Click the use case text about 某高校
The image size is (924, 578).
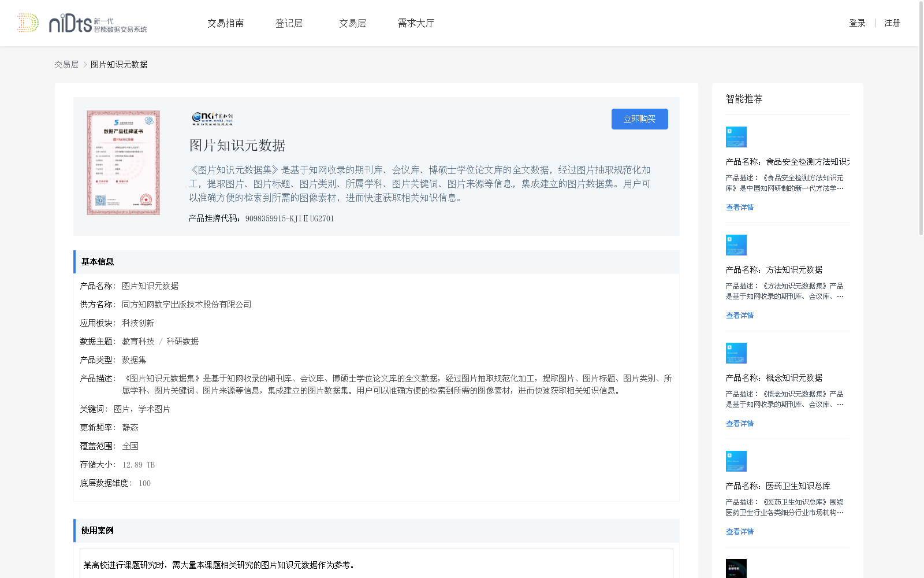pos(219,565)
